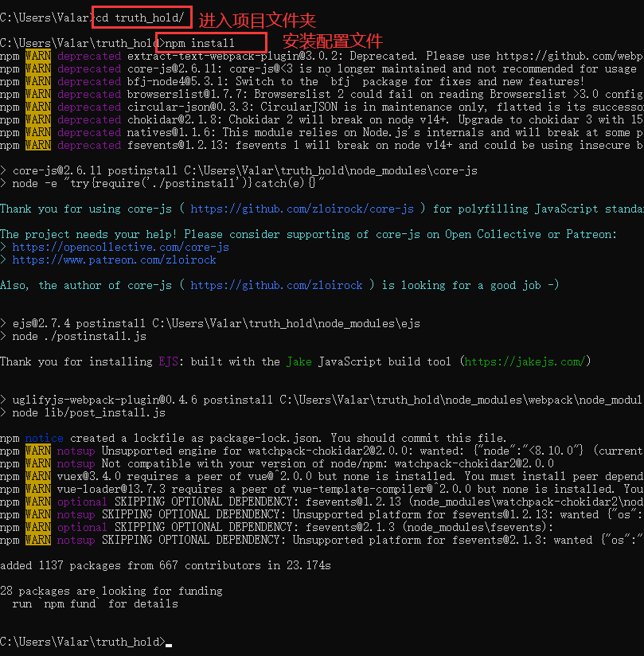Click 'The project needs your help!' text
The width and height of the screenshot is (644, 656).
click(x=88, y=234)
